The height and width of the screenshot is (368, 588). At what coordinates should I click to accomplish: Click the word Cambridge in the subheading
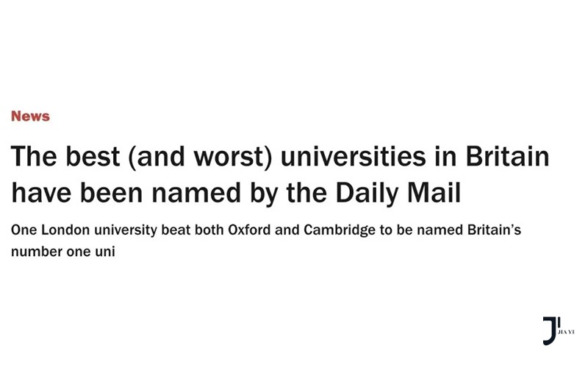tap(340, 230)
